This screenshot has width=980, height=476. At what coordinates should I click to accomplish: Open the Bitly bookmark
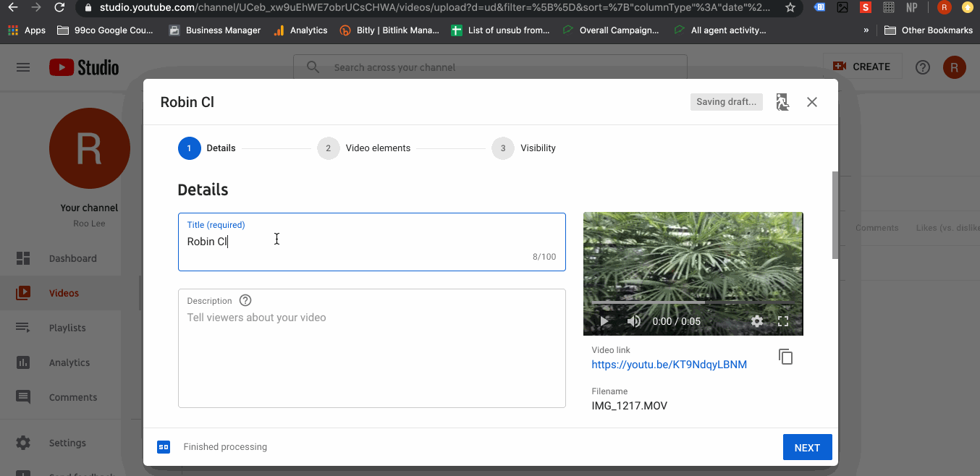point(389,30)
